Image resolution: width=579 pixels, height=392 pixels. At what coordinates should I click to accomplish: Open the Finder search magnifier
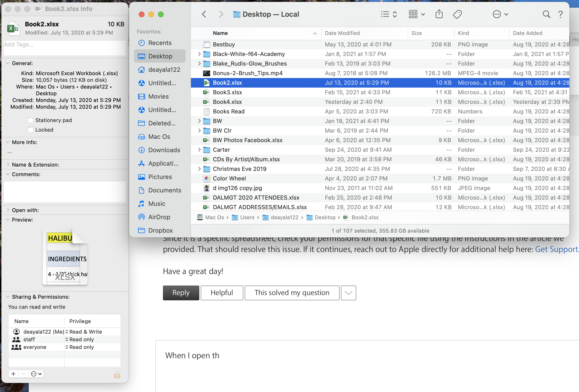tap(546, 14)
